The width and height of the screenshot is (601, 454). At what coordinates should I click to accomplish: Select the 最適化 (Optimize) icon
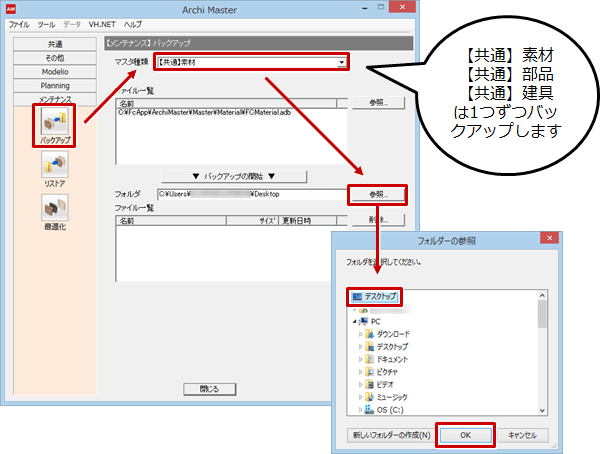[54, 210]
